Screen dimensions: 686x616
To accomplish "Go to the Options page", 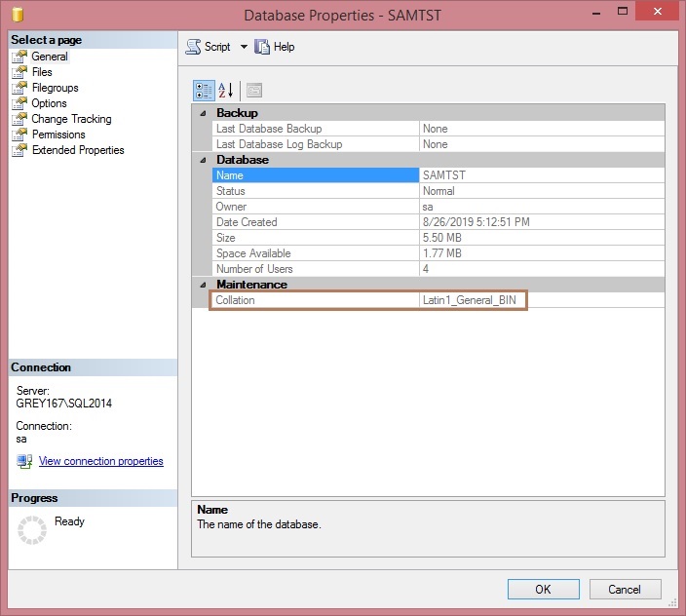I will [49, 103].
